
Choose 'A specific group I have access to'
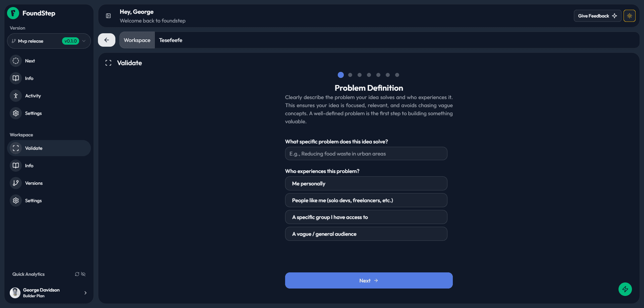(x=366, y=217)
